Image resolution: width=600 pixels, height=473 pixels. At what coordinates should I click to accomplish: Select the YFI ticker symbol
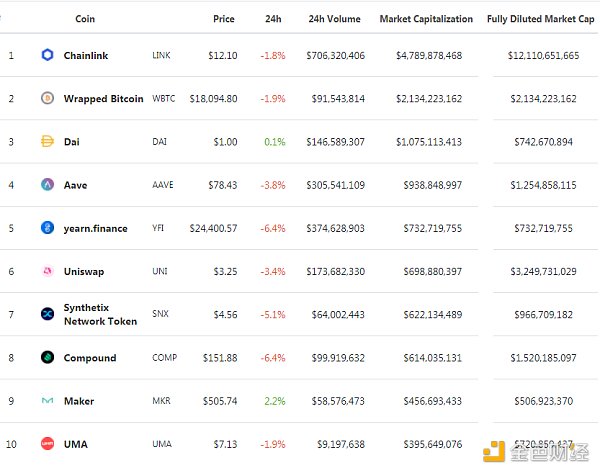coord(158,228)
